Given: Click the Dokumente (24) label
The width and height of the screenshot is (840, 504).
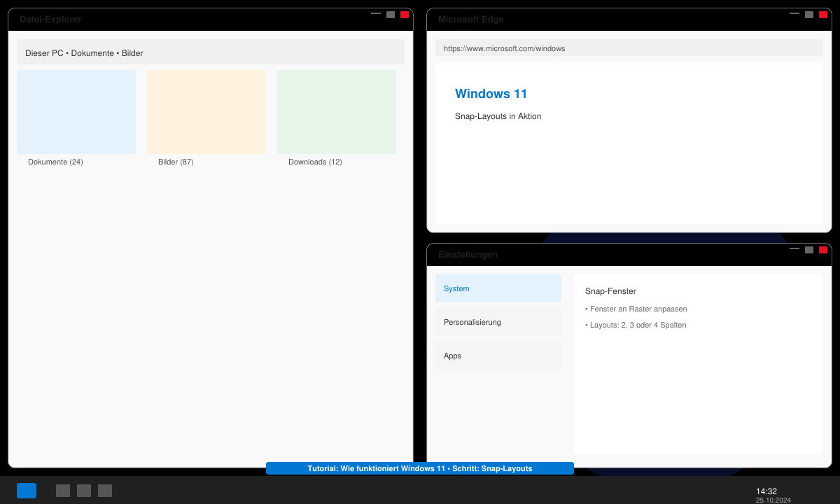Looking at the screenshot, I should coord(55,162).
